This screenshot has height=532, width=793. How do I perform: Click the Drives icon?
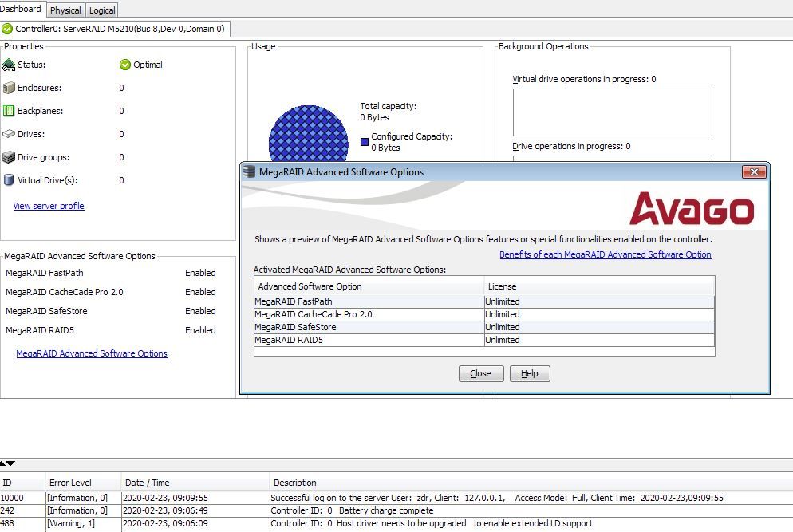9,134
